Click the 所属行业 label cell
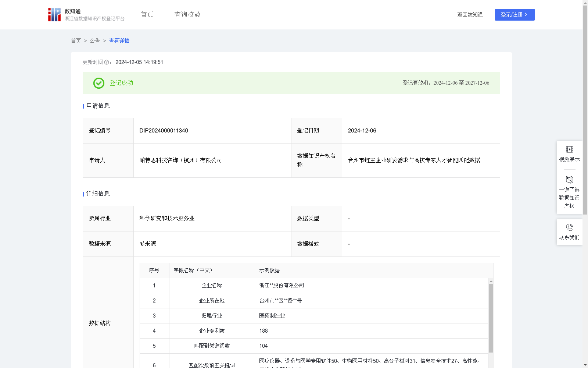The image size is (588, 368). 108,219
